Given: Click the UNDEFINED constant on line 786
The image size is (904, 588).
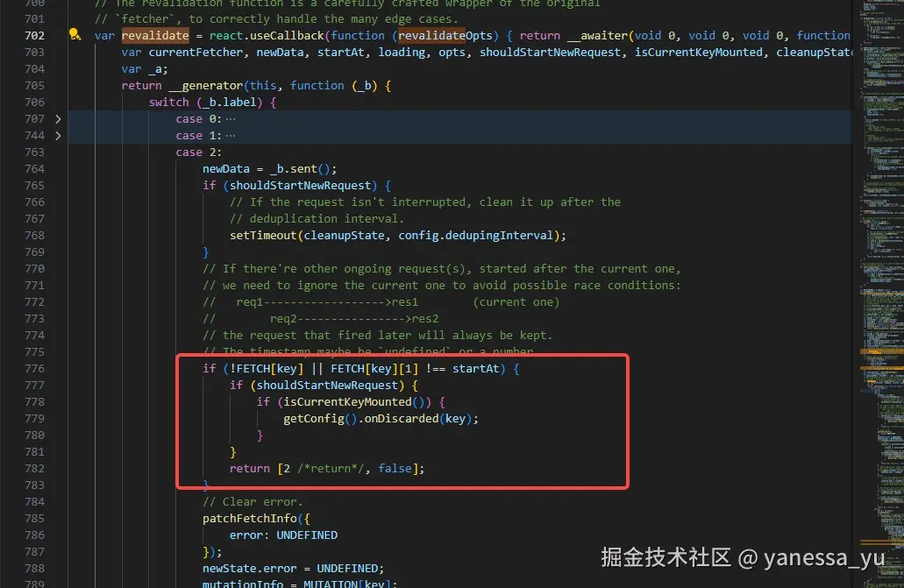Looking at the screenshot, I should pos(307,535).
